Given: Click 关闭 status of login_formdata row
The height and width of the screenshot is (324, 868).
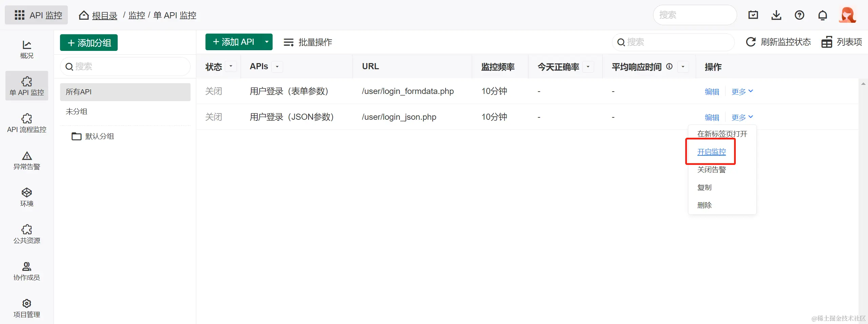Looking at the screenshot, I should tap(214, 91).
